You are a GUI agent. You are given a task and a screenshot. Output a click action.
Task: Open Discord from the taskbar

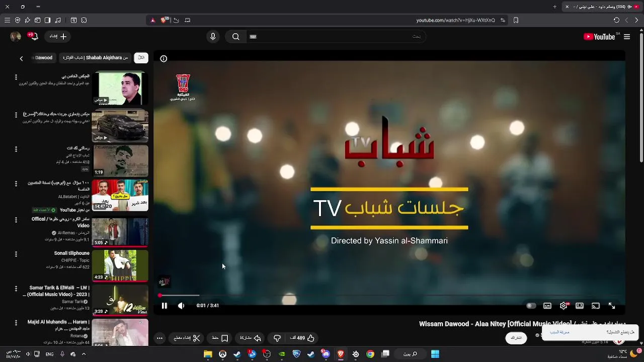[326, 354]
